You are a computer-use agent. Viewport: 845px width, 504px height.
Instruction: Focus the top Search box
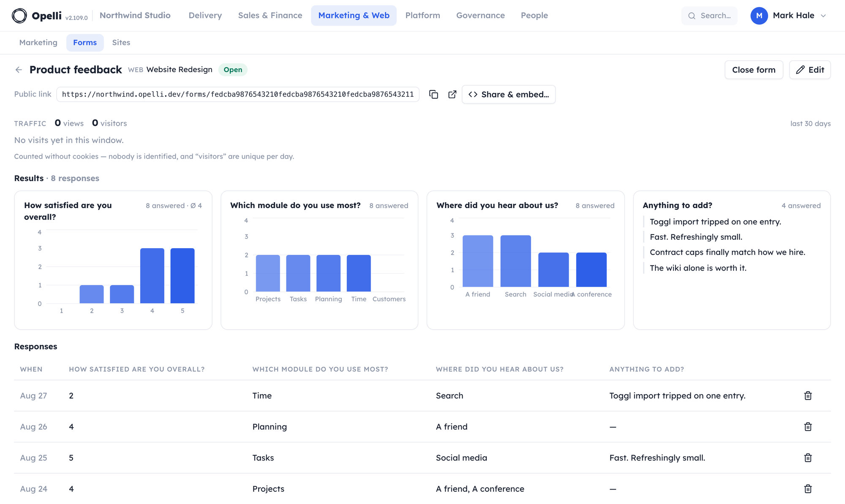(709, 16)
